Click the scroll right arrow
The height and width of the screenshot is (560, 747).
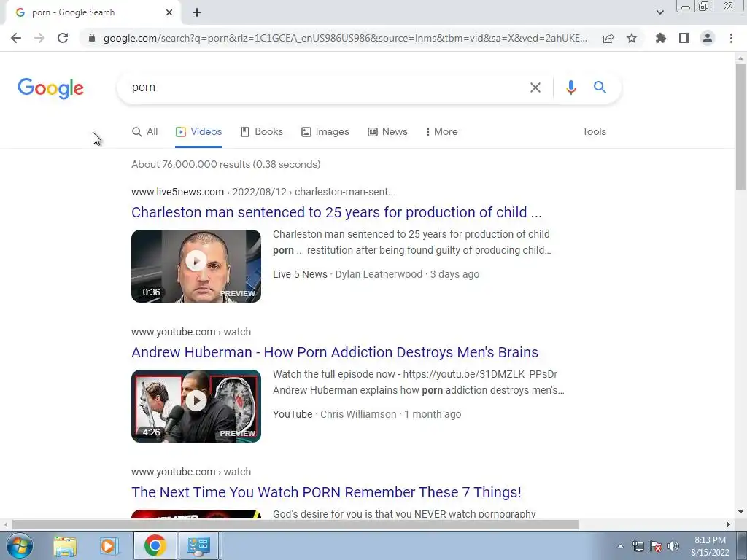(x=729, y=525)
